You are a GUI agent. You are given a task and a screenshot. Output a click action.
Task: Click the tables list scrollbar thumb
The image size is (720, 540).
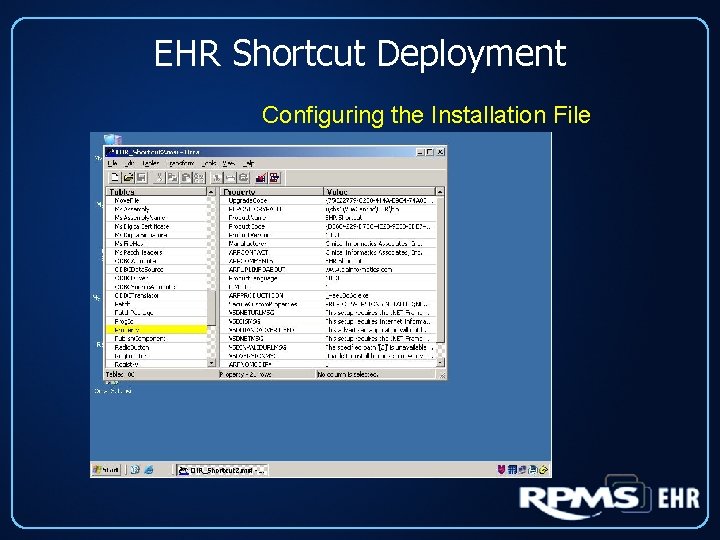coord(211,307)
